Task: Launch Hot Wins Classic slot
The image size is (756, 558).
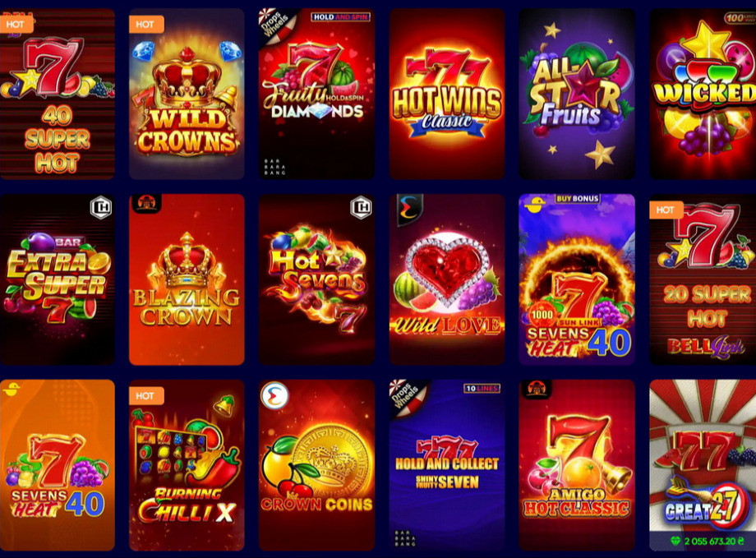Action: coord(447,94)
